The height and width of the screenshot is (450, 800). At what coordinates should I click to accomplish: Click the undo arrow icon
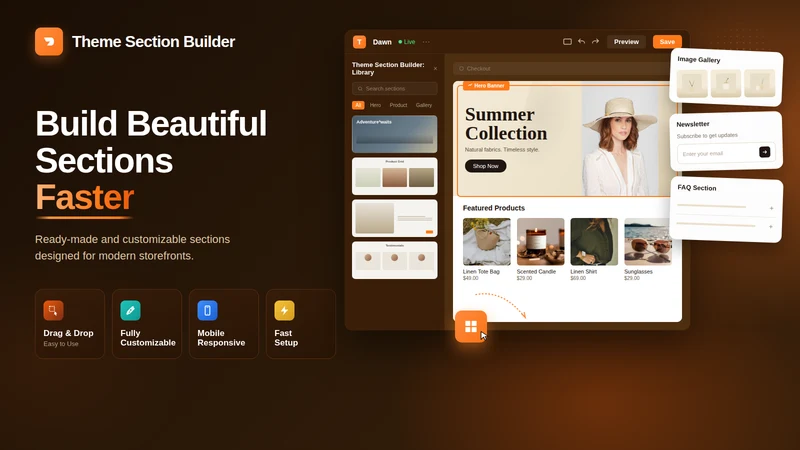click(x=581, y=41)
